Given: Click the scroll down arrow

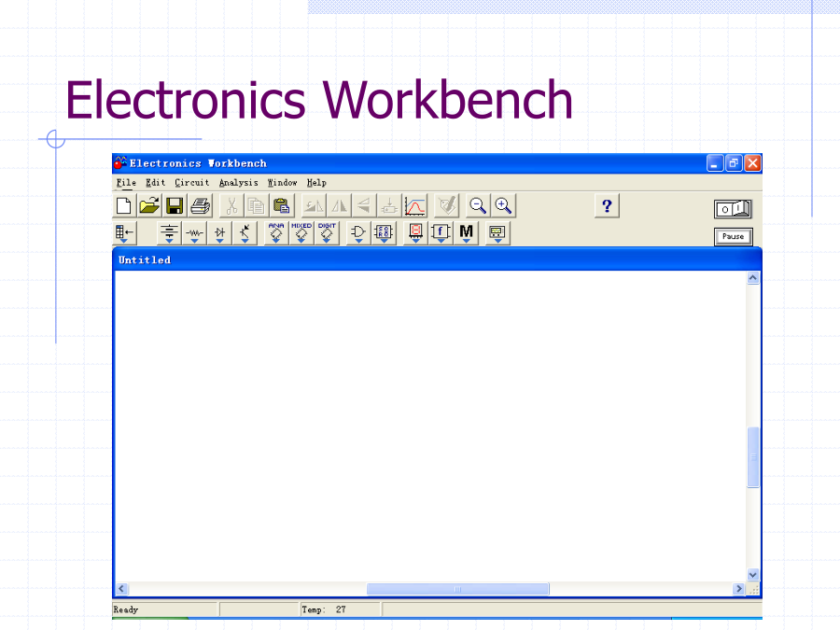Looking at the screenshot, I should point(752,575).
